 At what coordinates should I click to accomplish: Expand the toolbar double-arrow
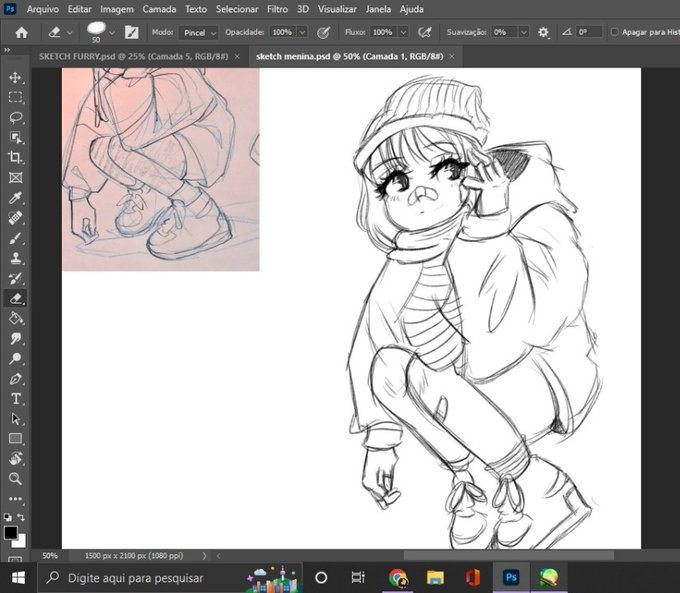coord(7,50)
